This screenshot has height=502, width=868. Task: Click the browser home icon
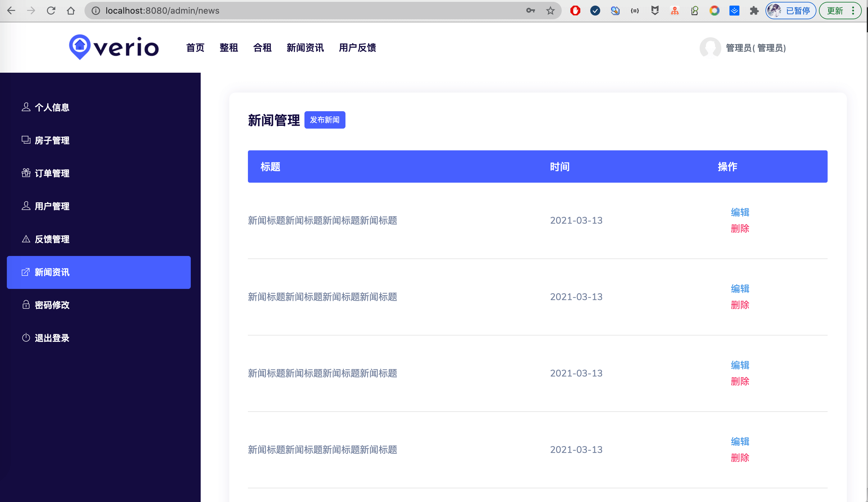(71, 11)
